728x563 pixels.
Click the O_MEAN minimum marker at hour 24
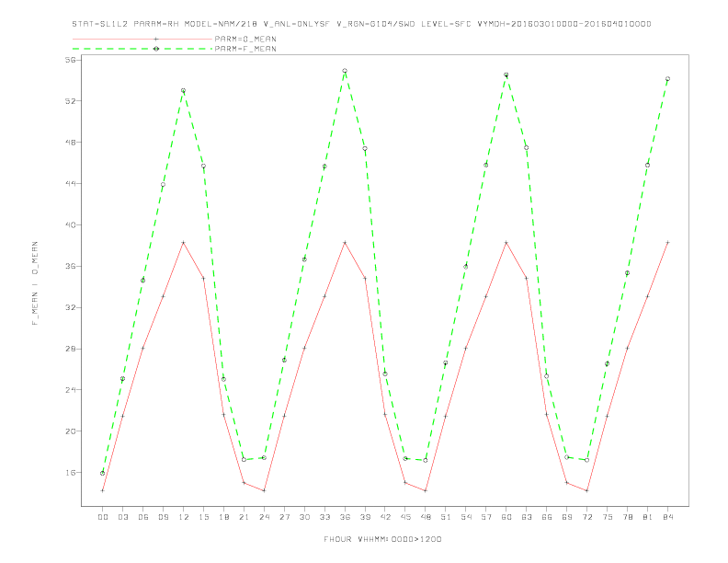[264, 490]
